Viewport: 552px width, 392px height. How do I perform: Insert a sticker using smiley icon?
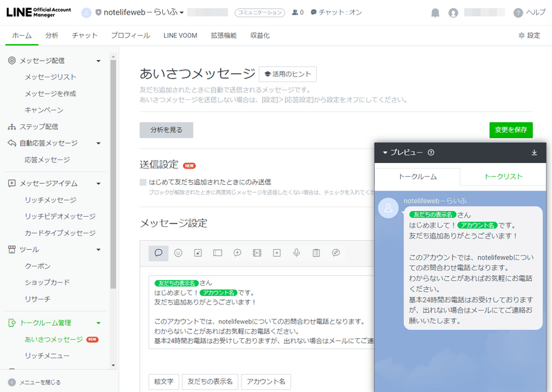[178, 253]
